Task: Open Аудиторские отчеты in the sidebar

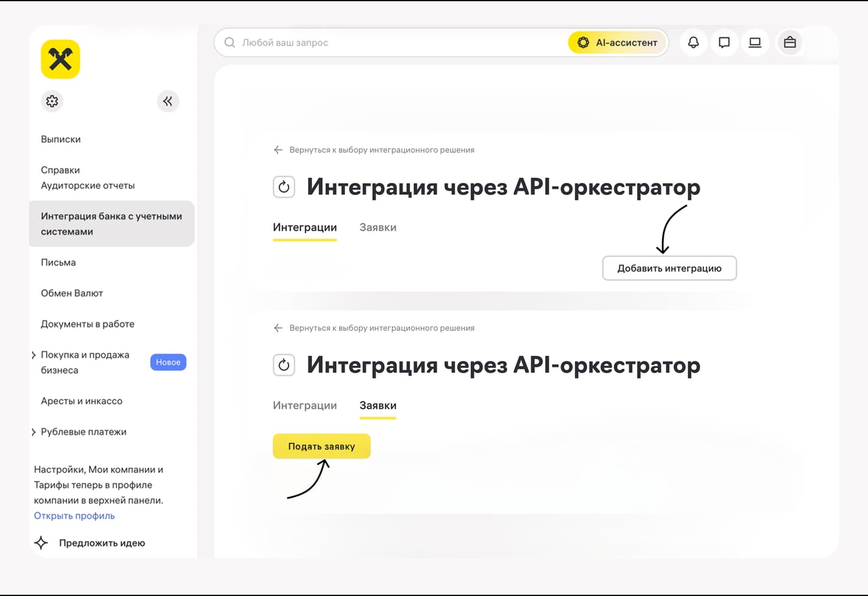Action: pos(88,185)
